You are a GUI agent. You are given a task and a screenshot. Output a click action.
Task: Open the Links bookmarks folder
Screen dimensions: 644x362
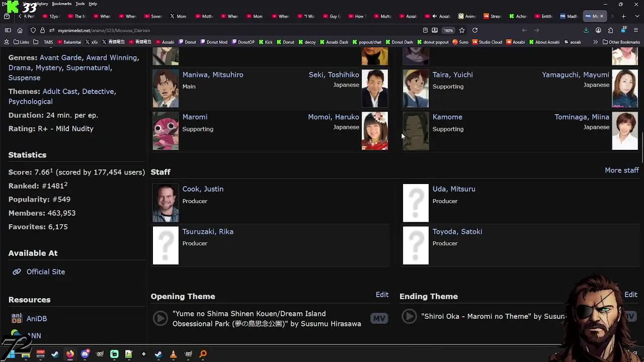tap(21, 42)
